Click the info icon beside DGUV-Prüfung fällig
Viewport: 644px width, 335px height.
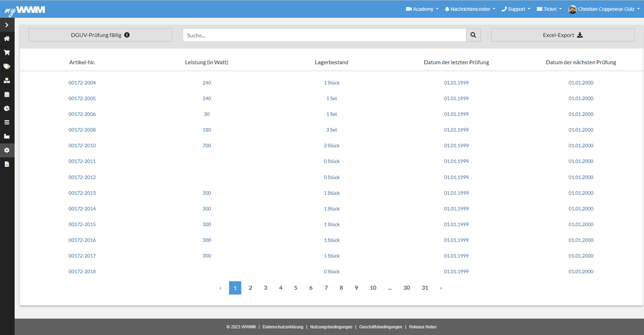(127, 35)
